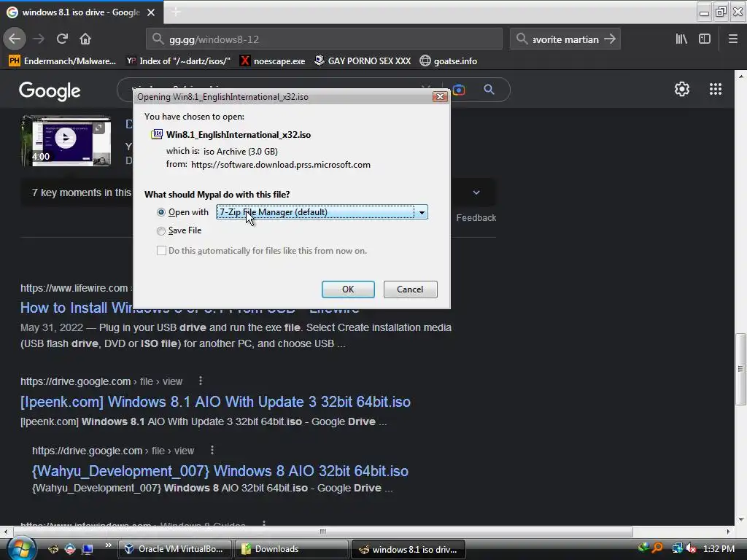Click the network tray icon

676,548
